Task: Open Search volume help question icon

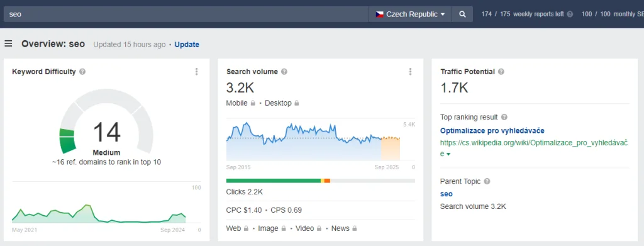Action: [x=284, y=72]
